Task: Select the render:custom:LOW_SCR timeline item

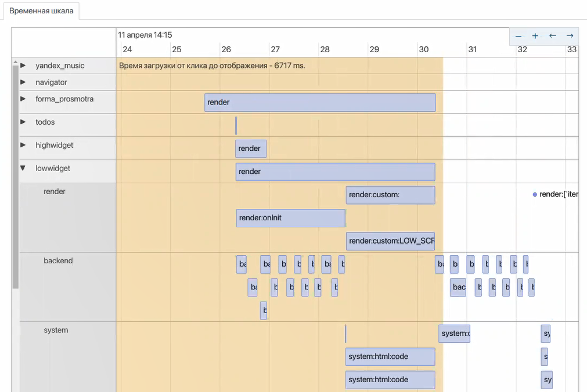Action: (390, 241)
